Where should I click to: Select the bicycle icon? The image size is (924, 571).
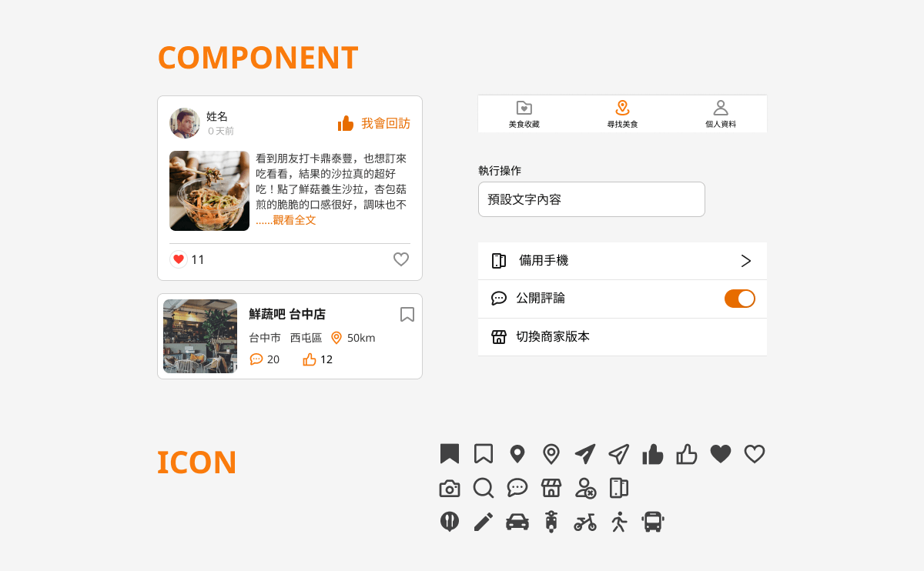585,523
